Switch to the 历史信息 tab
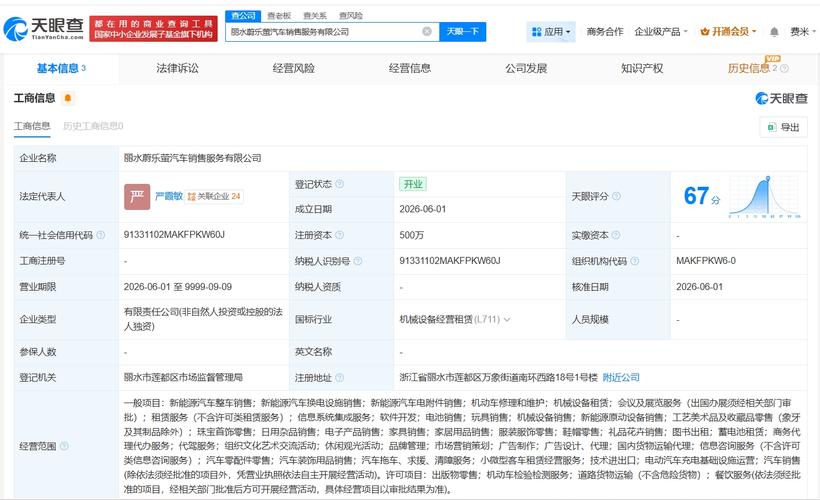This screenshot has width=820, height=500. 749,68
